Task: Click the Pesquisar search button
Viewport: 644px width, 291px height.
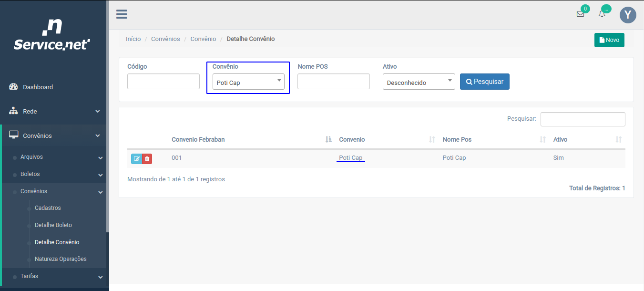Action: [484, 82]
